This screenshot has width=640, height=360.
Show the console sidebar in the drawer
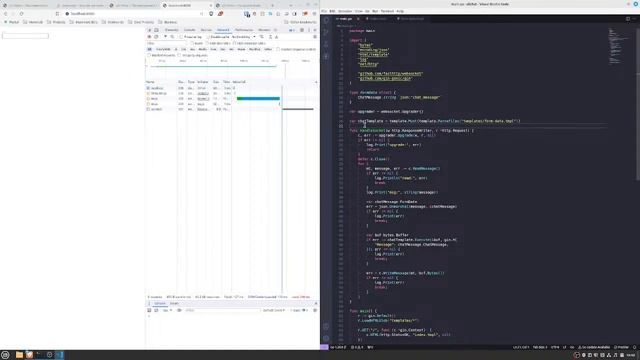point(149,310)
